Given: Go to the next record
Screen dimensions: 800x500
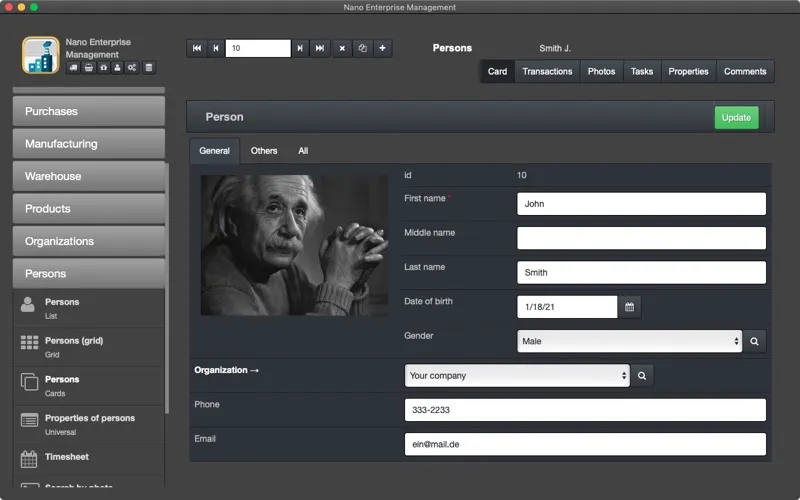Looking at the screenshot, I should coord(300,48).
